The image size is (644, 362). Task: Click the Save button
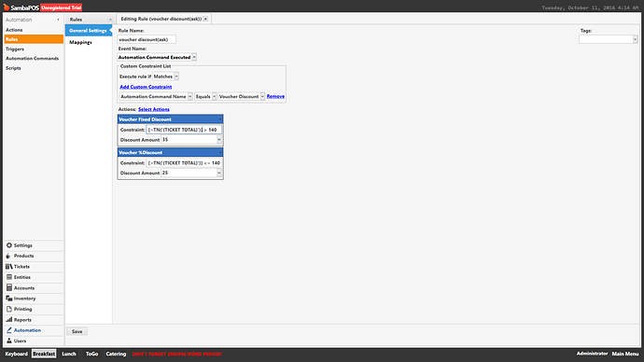coord(77,331)
